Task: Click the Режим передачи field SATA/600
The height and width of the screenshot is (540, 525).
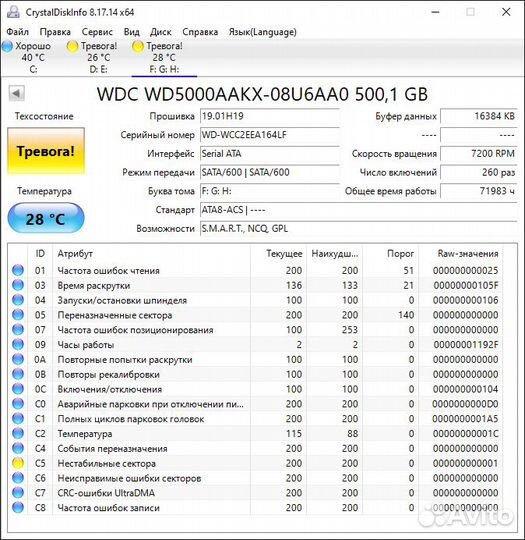Action: click(x=270, y=172)
